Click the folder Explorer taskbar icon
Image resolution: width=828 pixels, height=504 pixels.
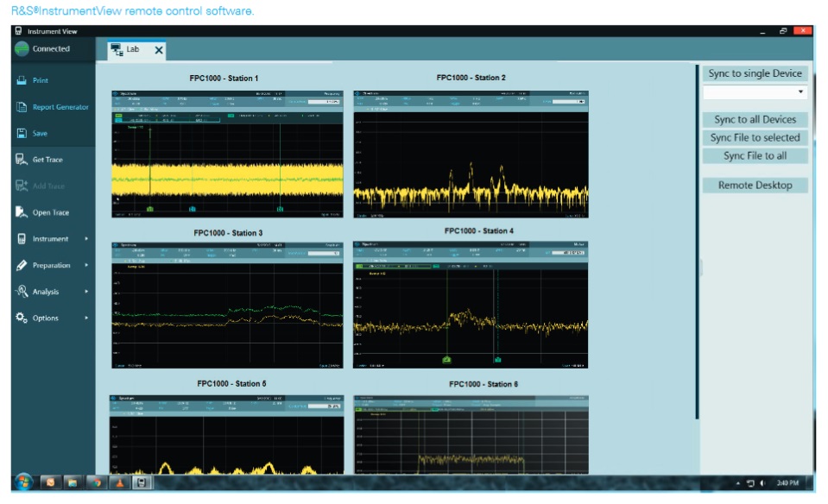[73, 482]
